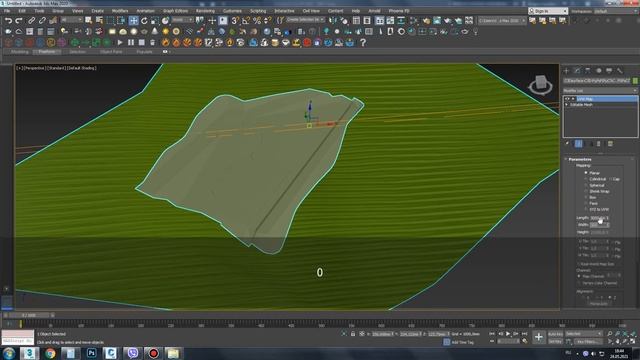
Task: Open the Motion tab in command panel
Action: coord(598,71)
